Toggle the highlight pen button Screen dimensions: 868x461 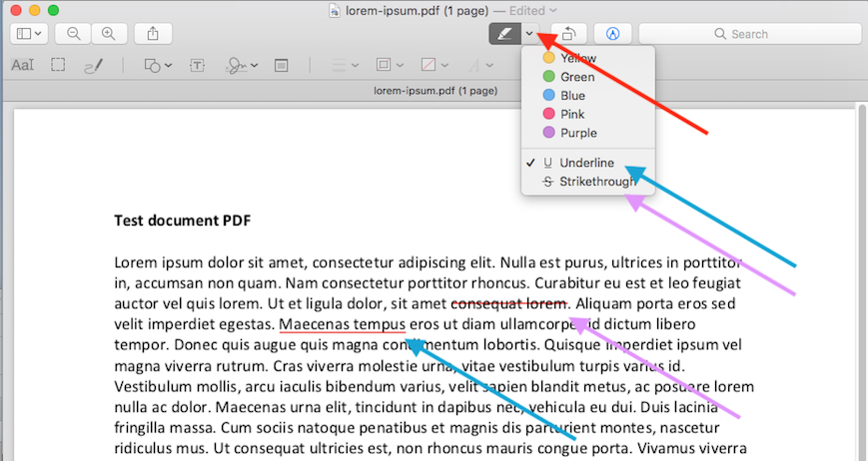click(x=504, y=34)
